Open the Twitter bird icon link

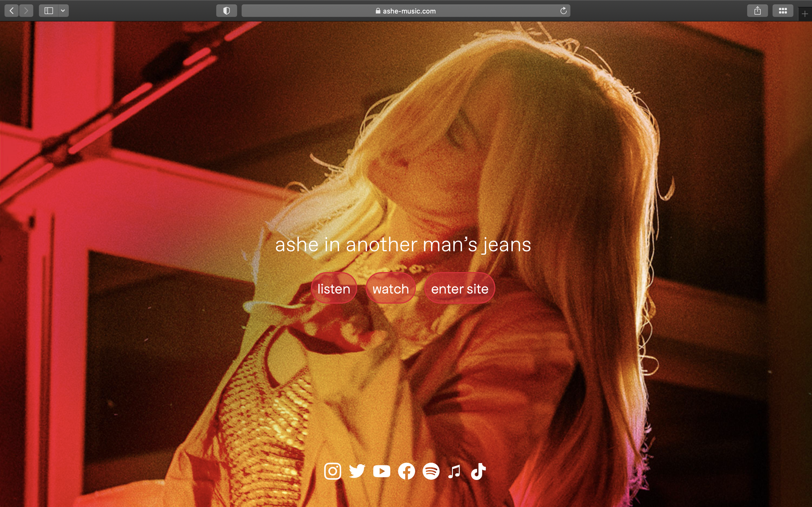pos(357,472)
